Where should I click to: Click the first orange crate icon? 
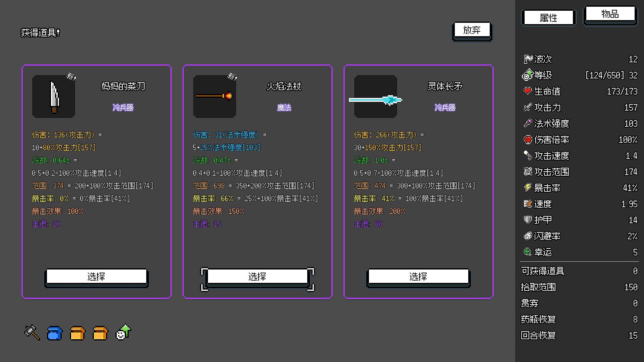77,333
